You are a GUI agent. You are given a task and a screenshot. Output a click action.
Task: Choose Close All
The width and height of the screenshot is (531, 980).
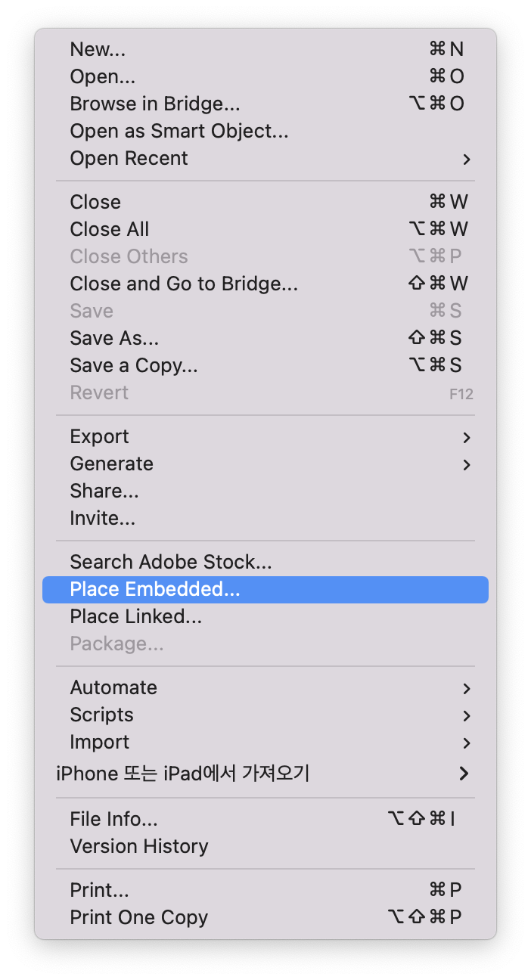click(110, 229)
